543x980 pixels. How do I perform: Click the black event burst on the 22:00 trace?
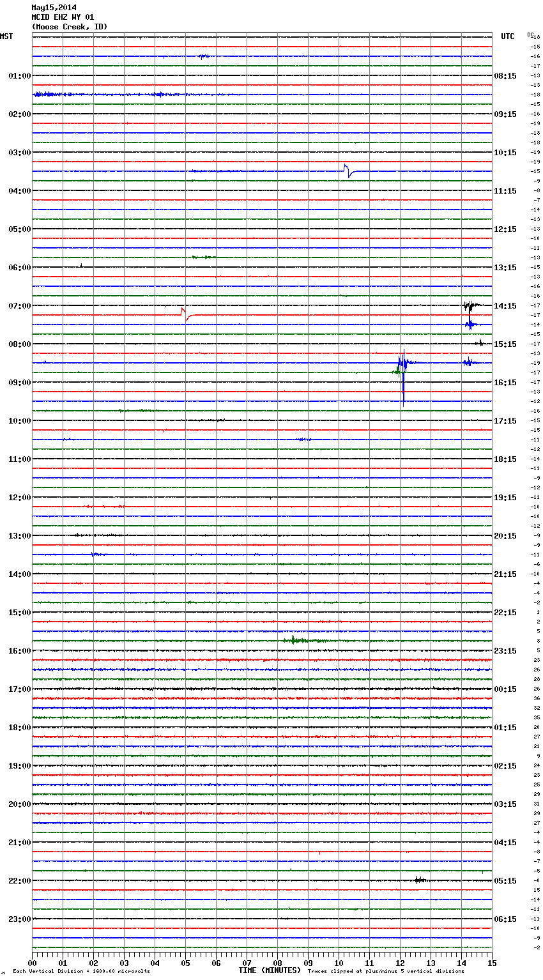pyautogui.click(x=420, y=880)
